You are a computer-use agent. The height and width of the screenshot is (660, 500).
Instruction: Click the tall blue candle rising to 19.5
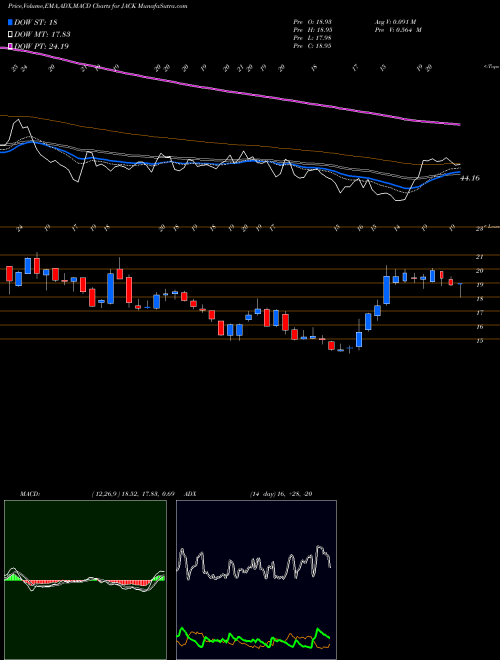tap(386, 290)
